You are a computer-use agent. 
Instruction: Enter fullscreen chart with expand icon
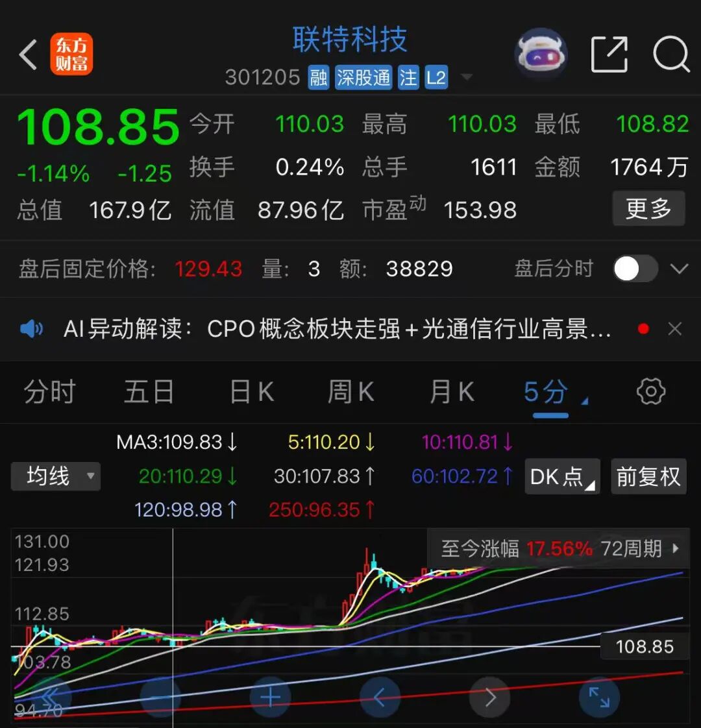(x=599, y=697)
